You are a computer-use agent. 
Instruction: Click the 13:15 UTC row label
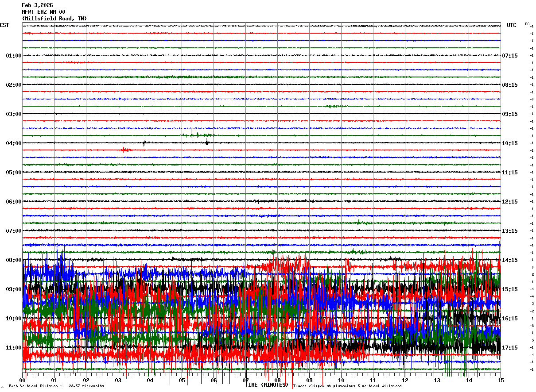click(x=510, y=231)
